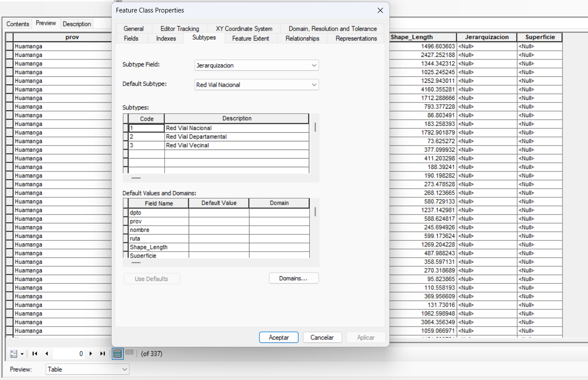Open the Default Subtype dropdown
This screenshot has height=380, width=588.
coord(314,85)
